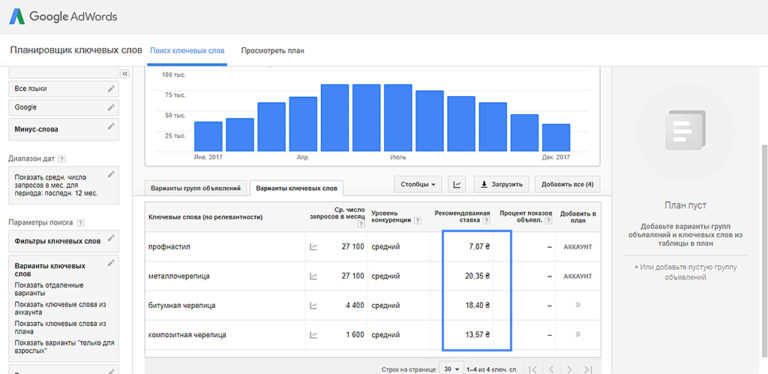Collapse the left sidebar with double-arrow button
768x374 pixels.
(x=124, y=73)
